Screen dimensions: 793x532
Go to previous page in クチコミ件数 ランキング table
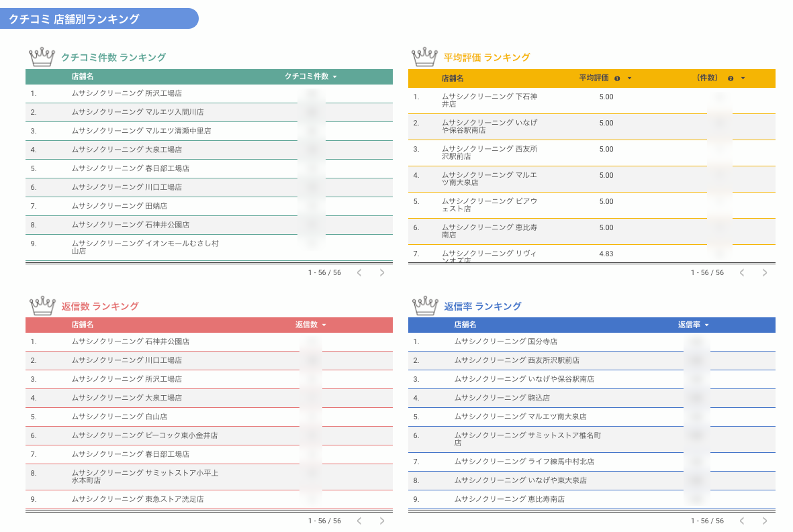pyautogui.click(x=359, y=273)
